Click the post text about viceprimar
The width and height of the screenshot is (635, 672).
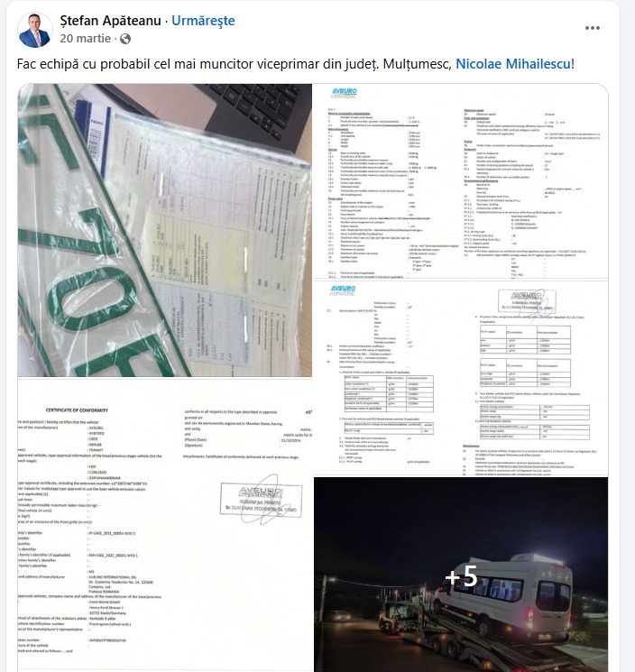(295, 64)
